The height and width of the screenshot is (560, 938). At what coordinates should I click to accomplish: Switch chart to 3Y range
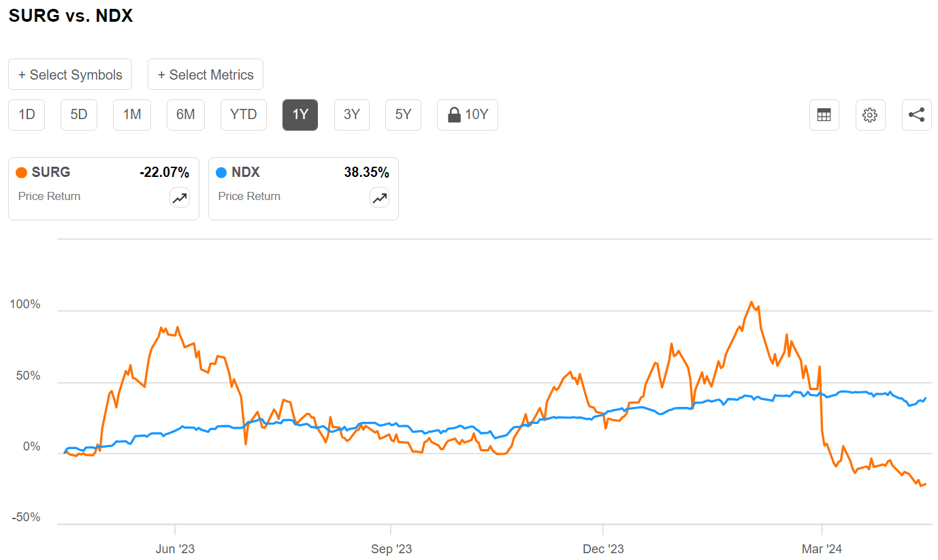(351, 114)
